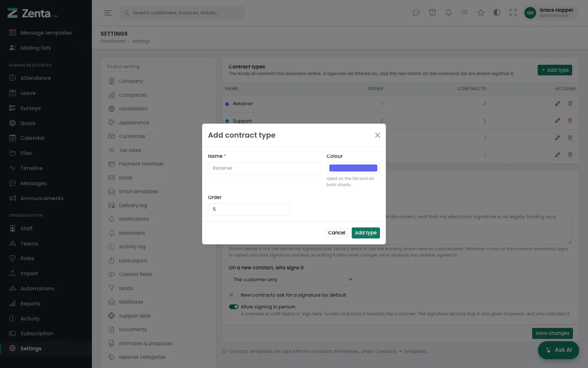Viewport: 588px width, 368px height.
Task: Confirm with the Add type dialog button
Action: 366,233
